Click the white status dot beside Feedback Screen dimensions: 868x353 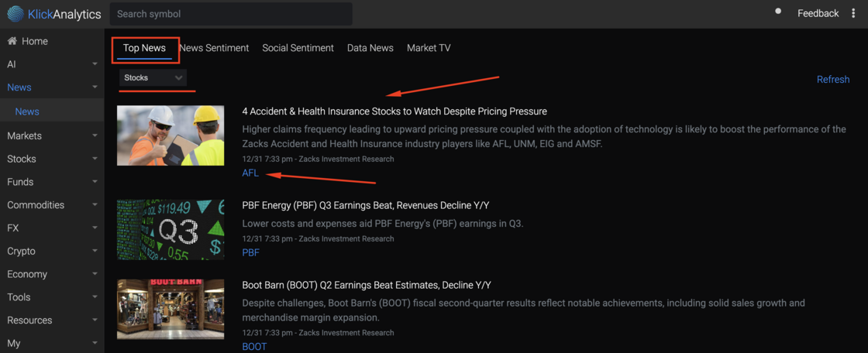click(778, 11)
